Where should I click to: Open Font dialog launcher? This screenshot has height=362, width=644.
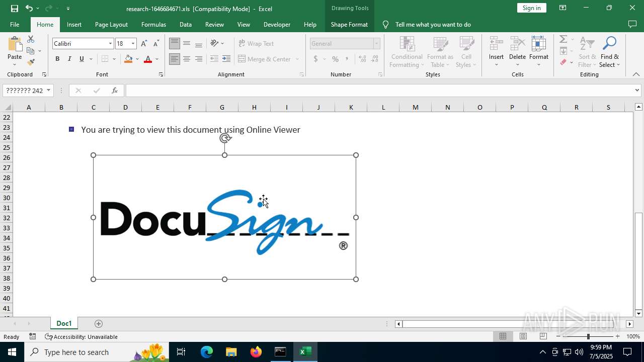click(161, 74)
